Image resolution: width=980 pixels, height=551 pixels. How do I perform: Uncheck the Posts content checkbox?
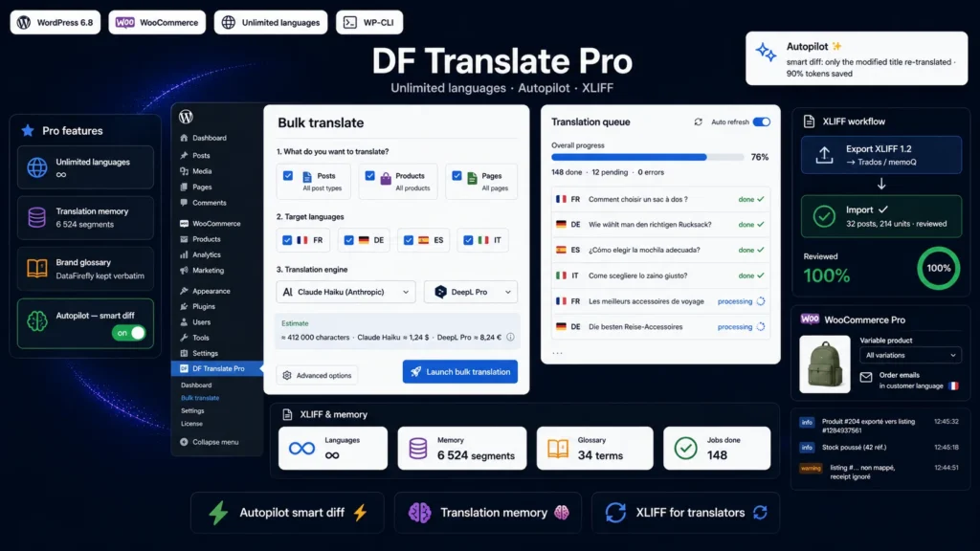pos(288,176)
